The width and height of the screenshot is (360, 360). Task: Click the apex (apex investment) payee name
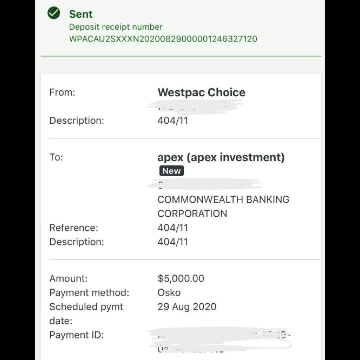[221, 157]
